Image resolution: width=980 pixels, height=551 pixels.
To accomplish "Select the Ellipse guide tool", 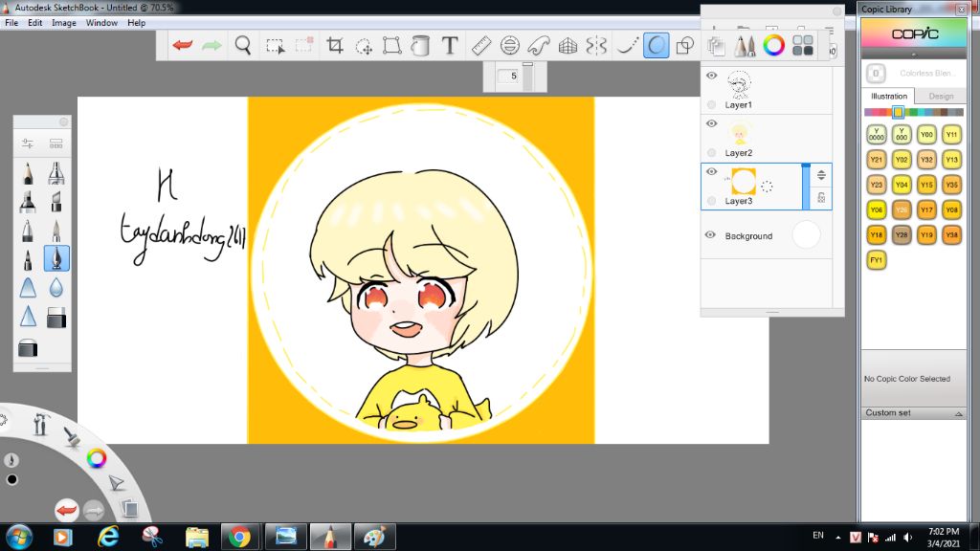I will (510, 46).
